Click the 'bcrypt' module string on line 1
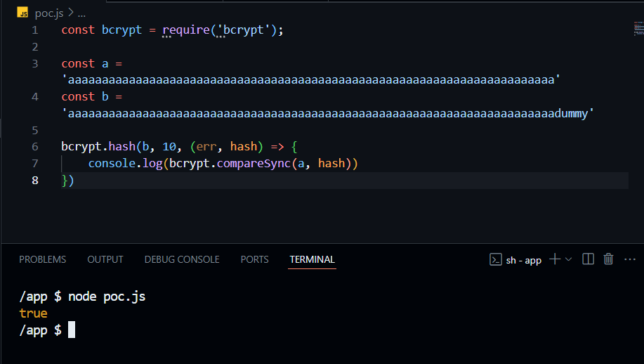 coord(246,30)
